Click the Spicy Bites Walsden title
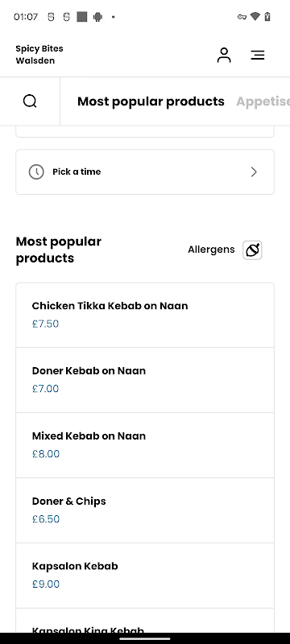The width and height of the screenshot is (290, 644). (x=39, y=55)
